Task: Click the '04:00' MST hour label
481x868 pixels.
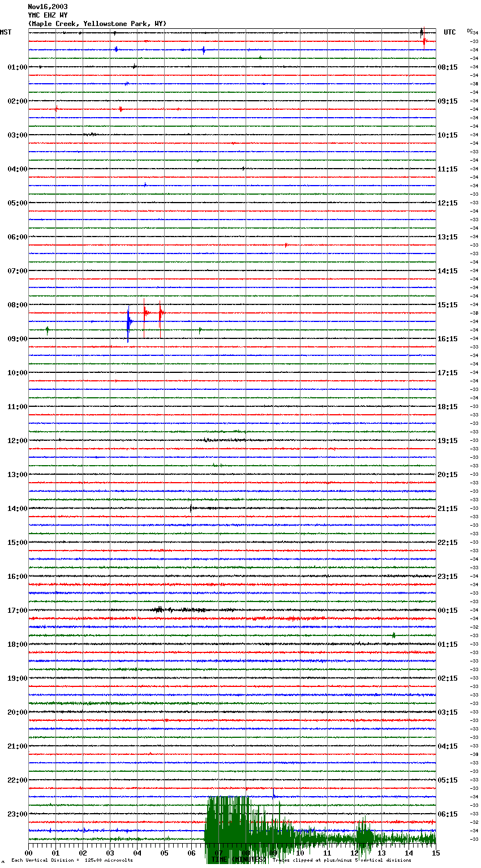Action: [x=18, y=169]
